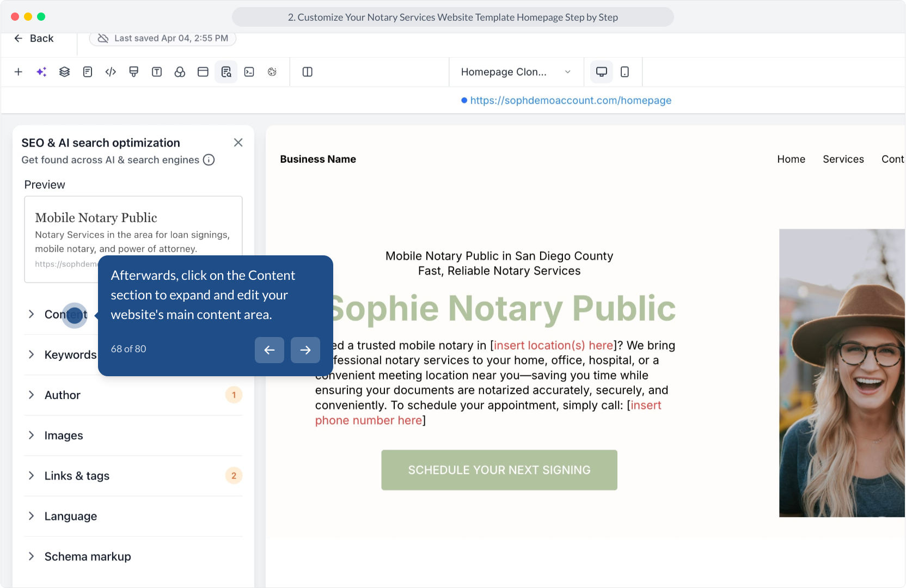Click Business Name in the site header
The image size is (906, 588).
coord(318,159)
